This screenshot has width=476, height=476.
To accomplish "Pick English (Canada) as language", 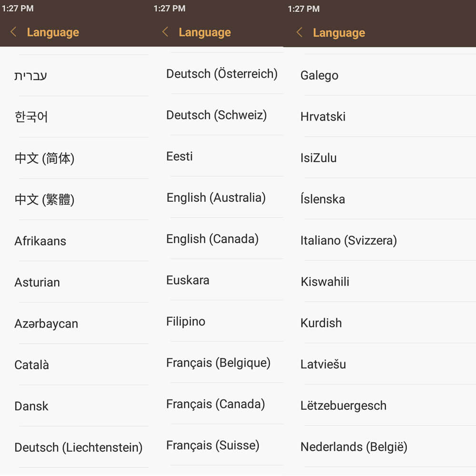I will (212, 239).
